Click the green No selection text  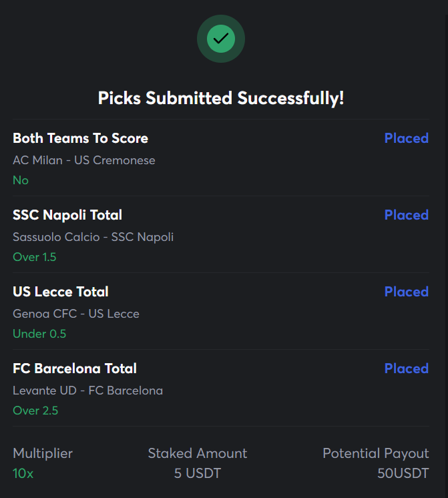click(x=21, y=180)
